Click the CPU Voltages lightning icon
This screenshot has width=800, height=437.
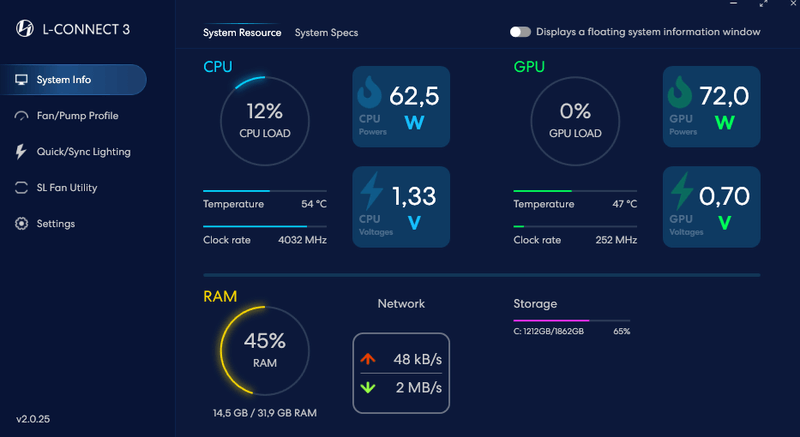371,191
